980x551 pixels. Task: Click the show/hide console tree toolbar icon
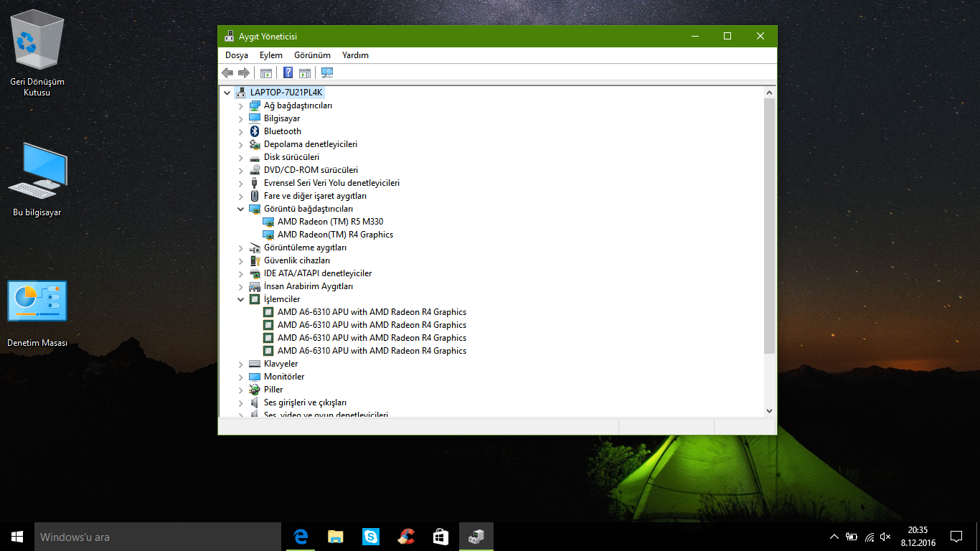click(x=266, y=72)
